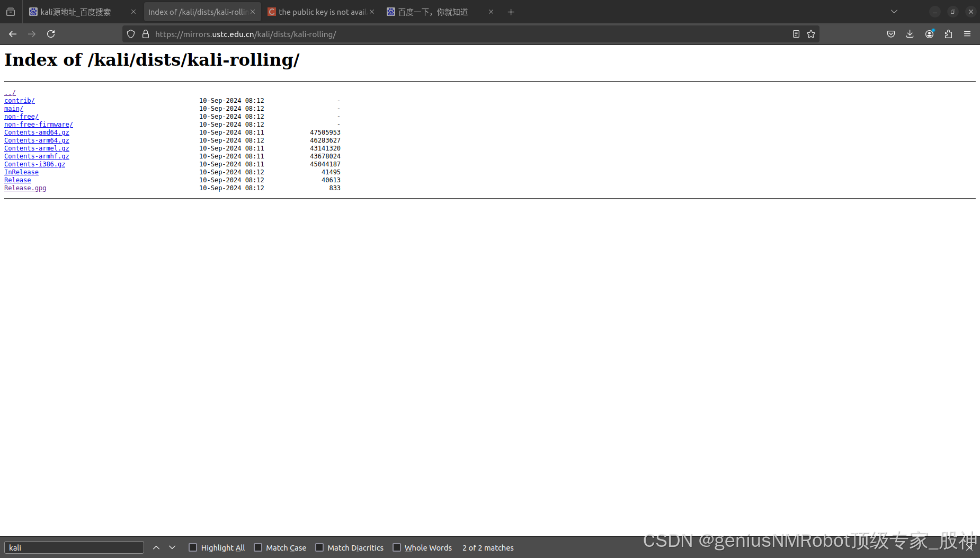Open site information via the padlock
Viewport: 980px width, 558px height.
pos(146,34)
